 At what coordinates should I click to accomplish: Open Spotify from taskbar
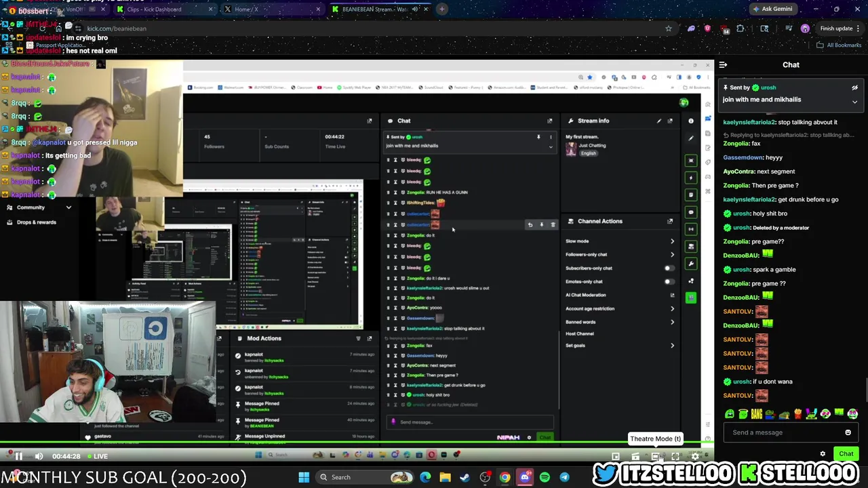tap(545, 477)
